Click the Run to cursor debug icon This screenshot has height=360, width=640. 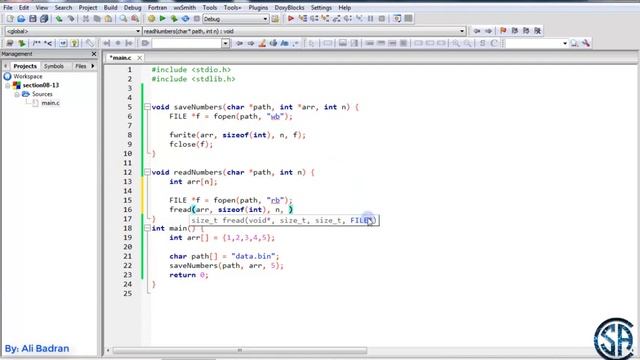[x=302, y=19]
